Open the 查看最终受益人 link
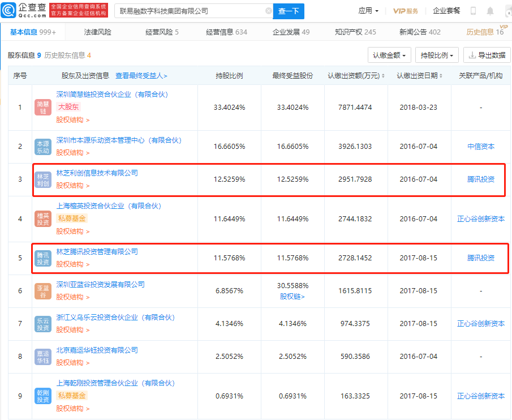Image resolution: width=512 pixels, height=420 pixels. pos(141,76)
